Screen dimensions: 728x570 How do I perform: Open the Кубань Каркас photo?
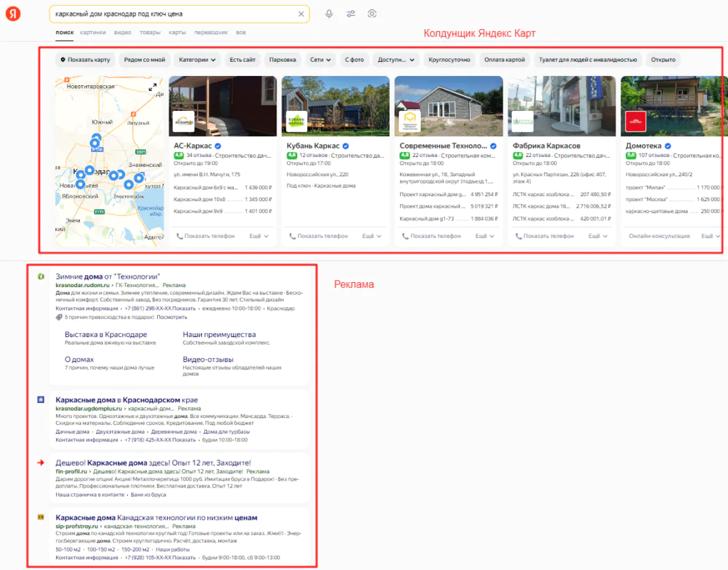pyautogui.click(x=336, y=106)
